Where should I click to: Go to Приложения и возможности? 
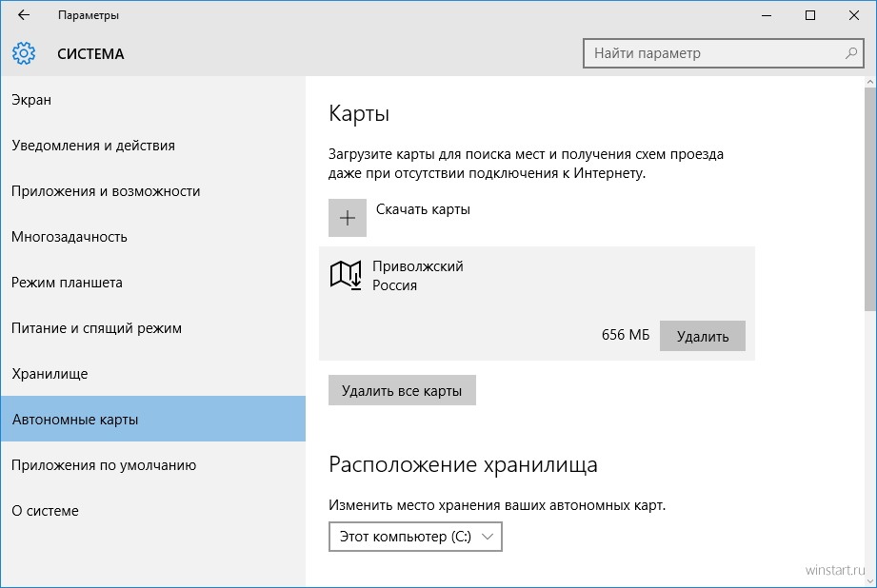click(106, 191)
